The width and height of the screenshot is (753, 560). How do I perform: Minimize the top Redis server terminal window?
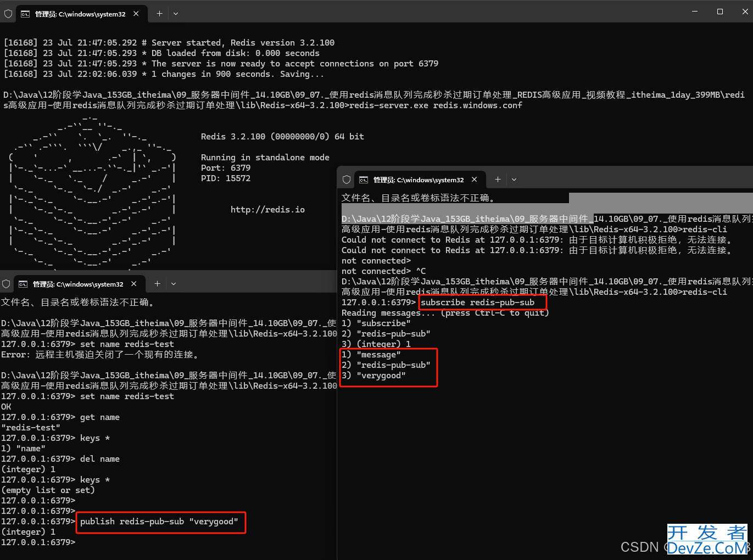(x=695, y=12)
